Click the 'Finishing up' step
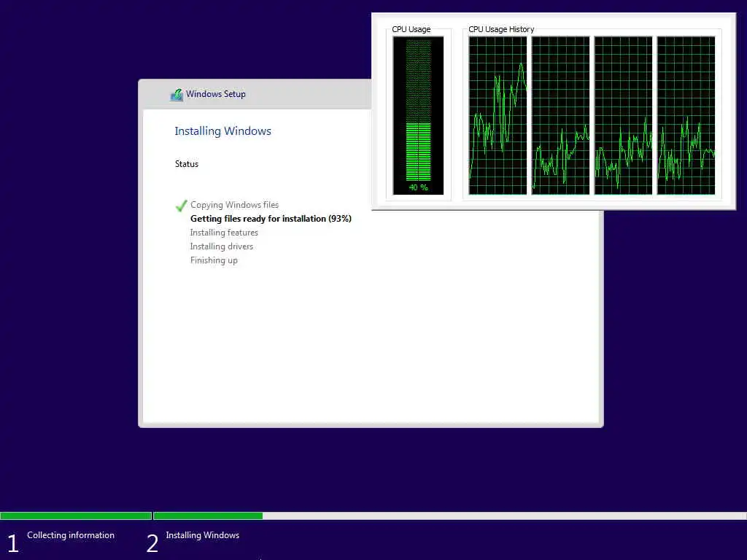This screenshot has height=560, width=747. 214,260
